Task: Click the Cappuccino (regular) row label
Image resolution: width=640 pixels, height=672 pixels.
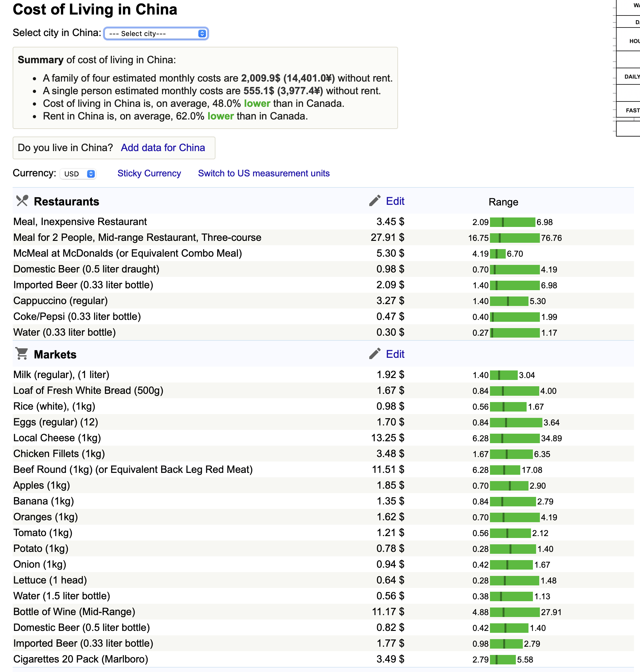Action: pyautogui.click(x=60, y=301)
